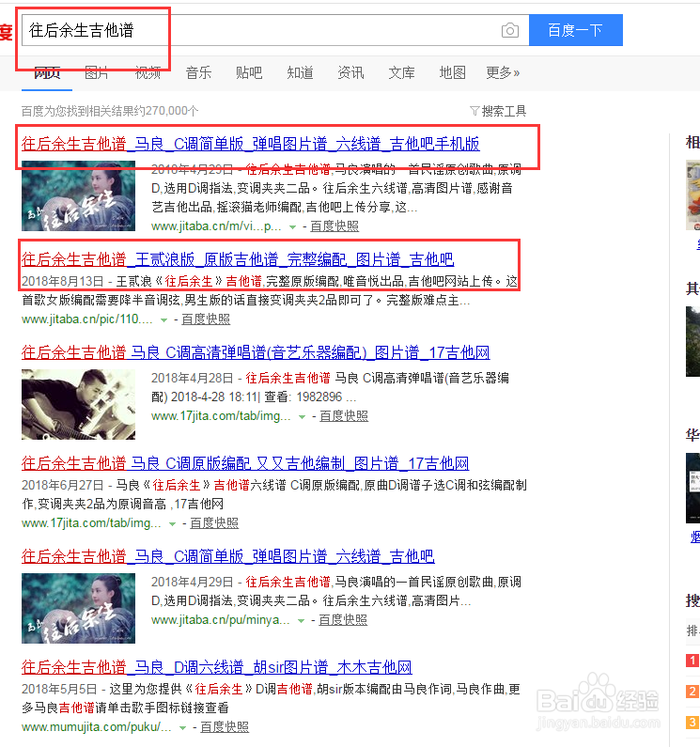The width and height of the screenshot is (700, 747).
Task: Switch to the 图片 tab
Action: 97,72
